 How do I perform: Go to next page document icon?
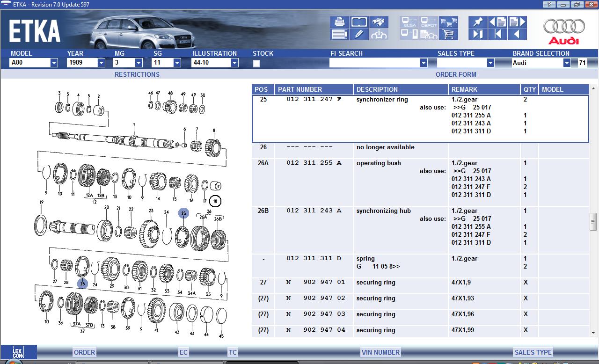pos(517,22)
